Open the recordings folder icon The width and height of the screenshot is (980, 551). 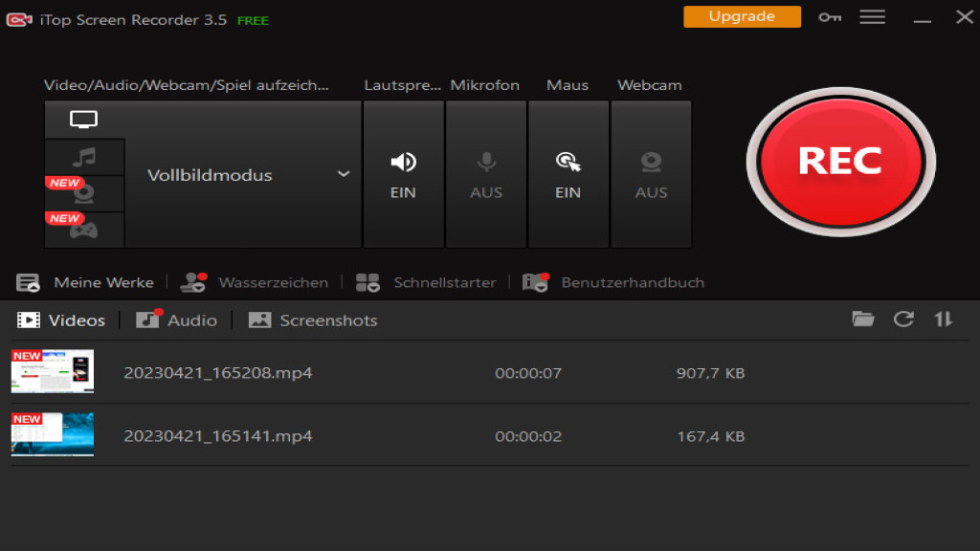click(x=862, y=319)
